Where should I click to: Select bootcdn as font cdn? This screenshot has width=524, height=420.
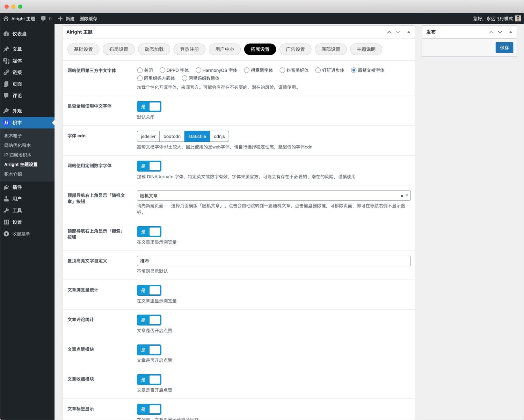(172, 136)
